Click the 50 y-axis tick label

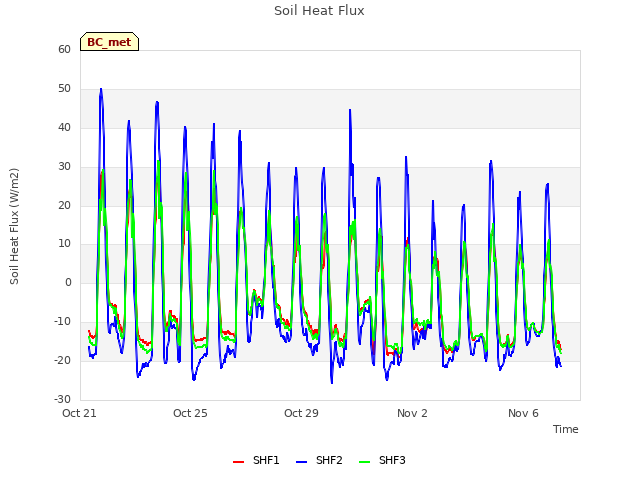(x=64, y=89)
